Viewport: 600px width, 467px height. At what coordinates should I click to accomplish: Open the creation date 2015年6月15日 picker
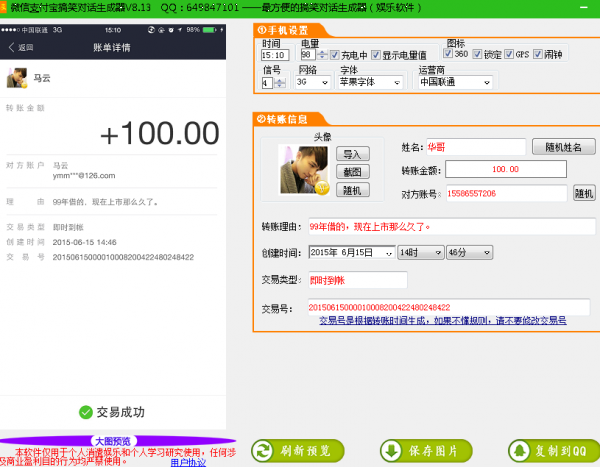click(x=351, y=253)
